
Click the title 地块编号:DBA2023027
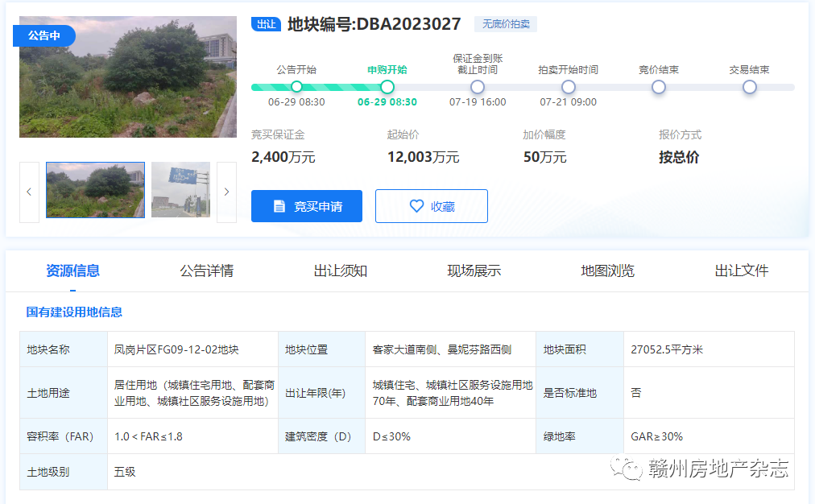coord(374,24)
